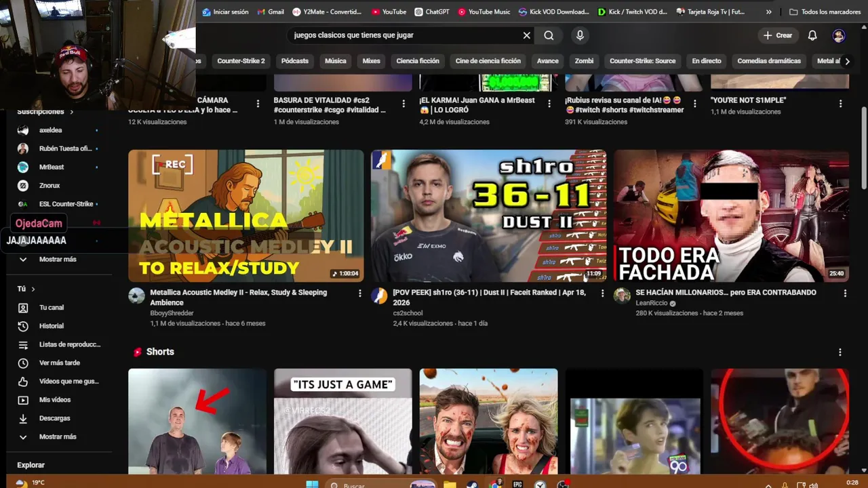This screenshot has height=488, width=868.
Task: Open the Kick / Twitch VOD bookmark
Action: click(x=633, y=12)
